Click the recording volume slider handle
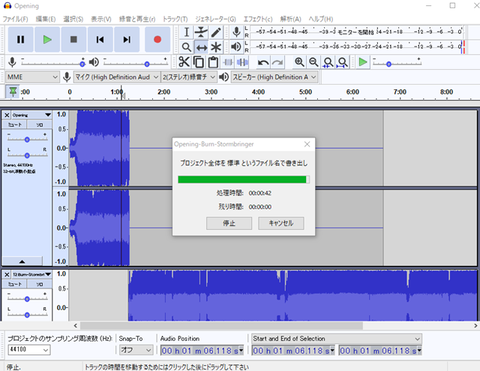Screen dimensions: 480x371 click(82, 63)
